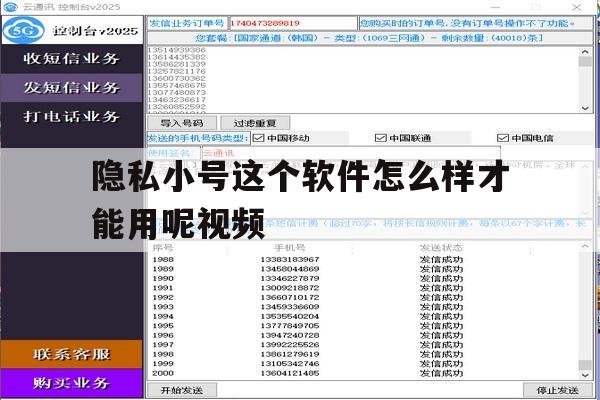The image size is (600, 400).
Task: Click 联系客服 button
Action: [72, 354]
